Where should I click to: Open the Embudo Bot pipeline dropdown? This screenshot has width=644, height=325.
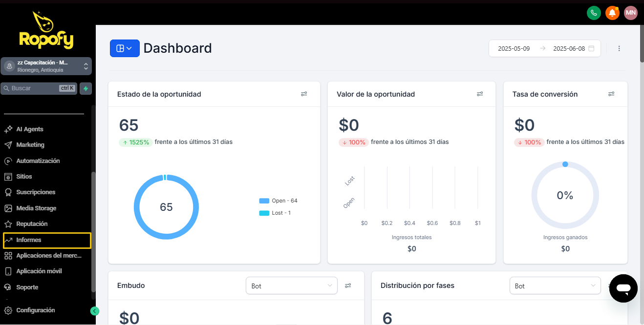click(x=292, y=286)
